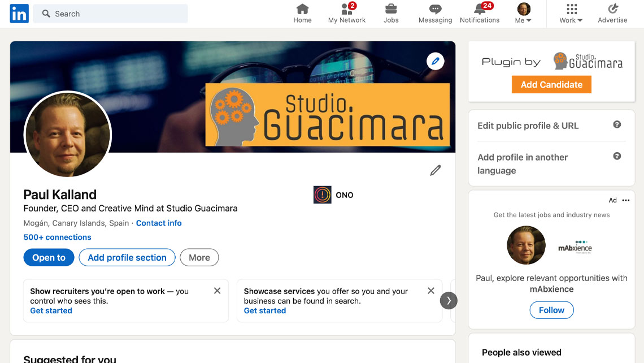This screenshot has height=363, width=644.
Task: Open Contact info link
Action: point(159,223)
